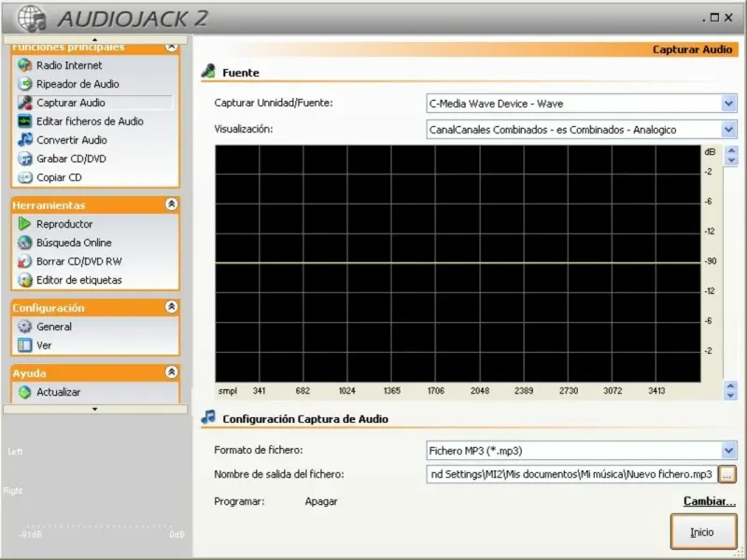Screen dimensions: 747x560
Task: Open Radio Internet in the sidebar
Action: (x=69, y=65)
